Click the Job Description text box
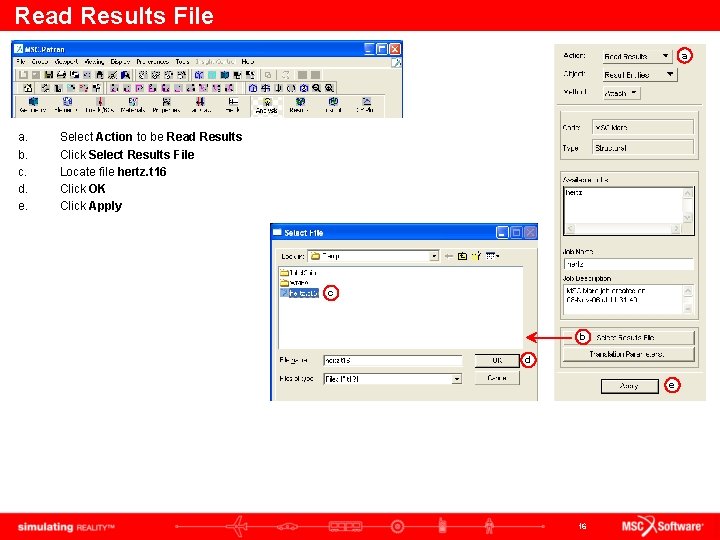This screenshot has height=540, width=720. tap(624, 299)
